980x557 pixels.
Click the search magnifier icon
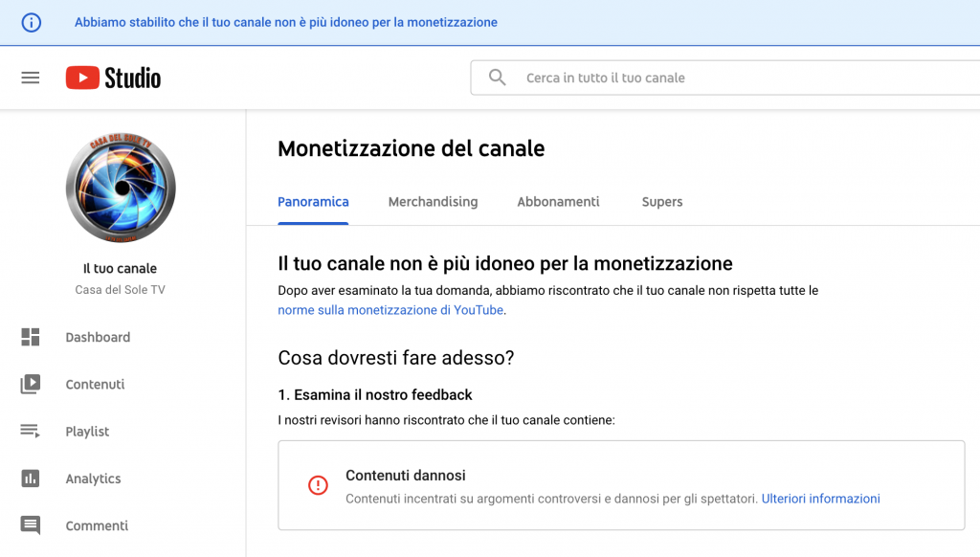coord(497,78)
